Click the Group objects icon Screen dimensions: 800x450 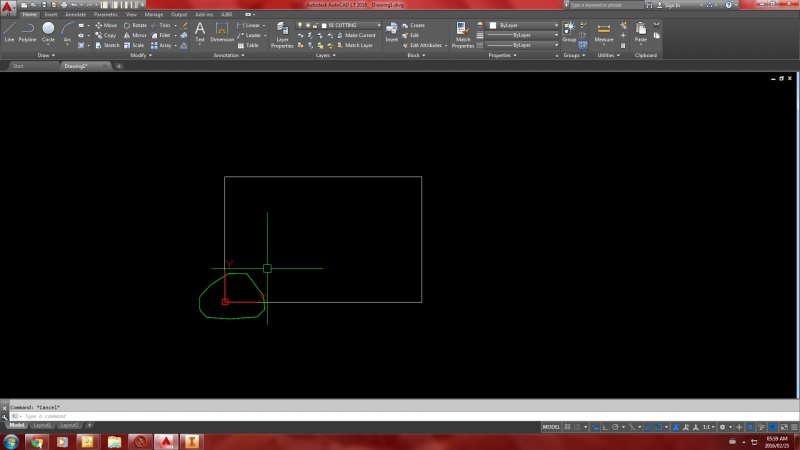[x=569, y=30]
